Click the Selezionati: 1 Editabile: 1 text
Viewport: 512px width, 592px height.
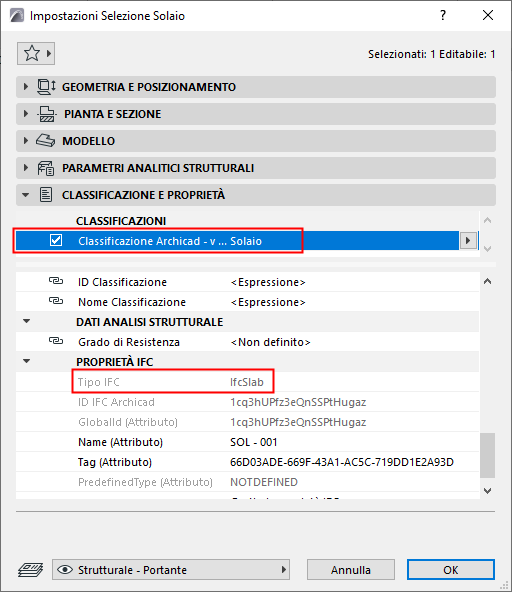tap(432, 54)
